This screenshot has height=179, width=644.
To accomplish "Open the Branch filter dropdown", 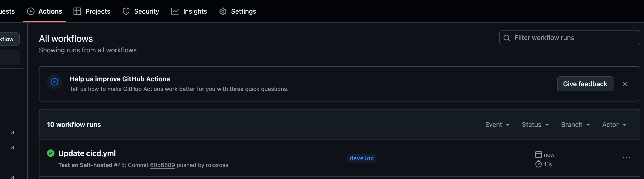I will point(575,125).
